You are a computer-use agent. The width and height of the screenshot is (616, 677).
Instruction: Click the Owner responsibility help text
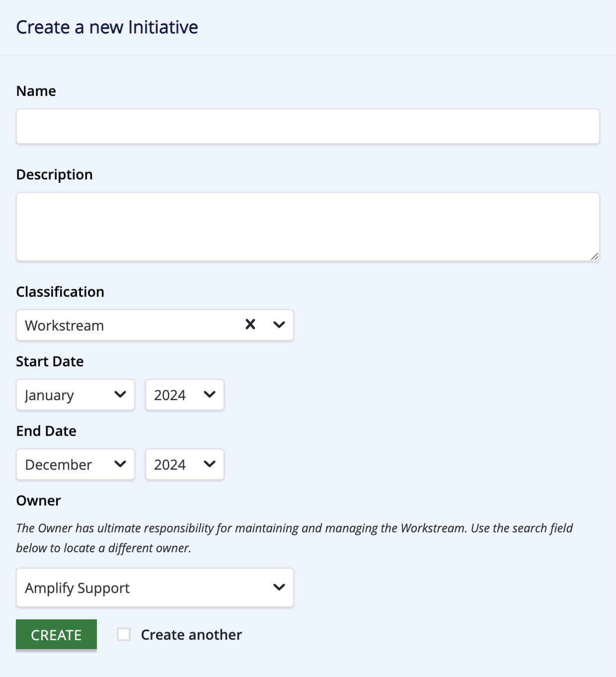point(295,538)
